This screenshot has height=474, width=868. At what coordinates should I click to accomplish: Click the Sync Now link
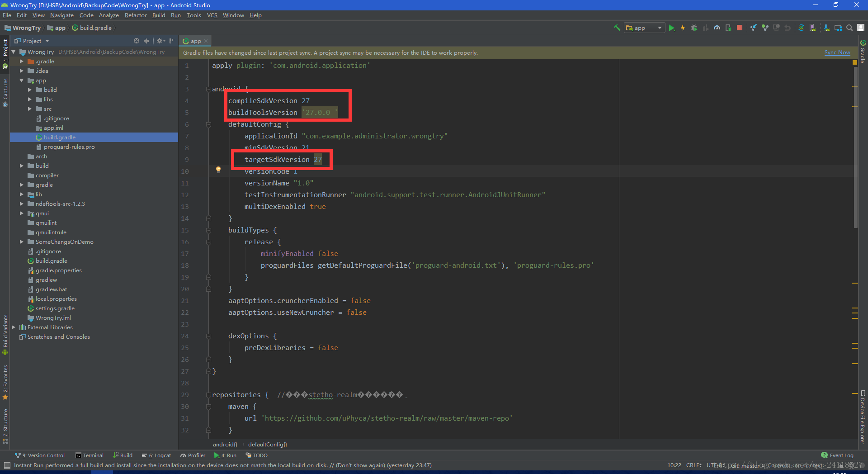point(837,52)
